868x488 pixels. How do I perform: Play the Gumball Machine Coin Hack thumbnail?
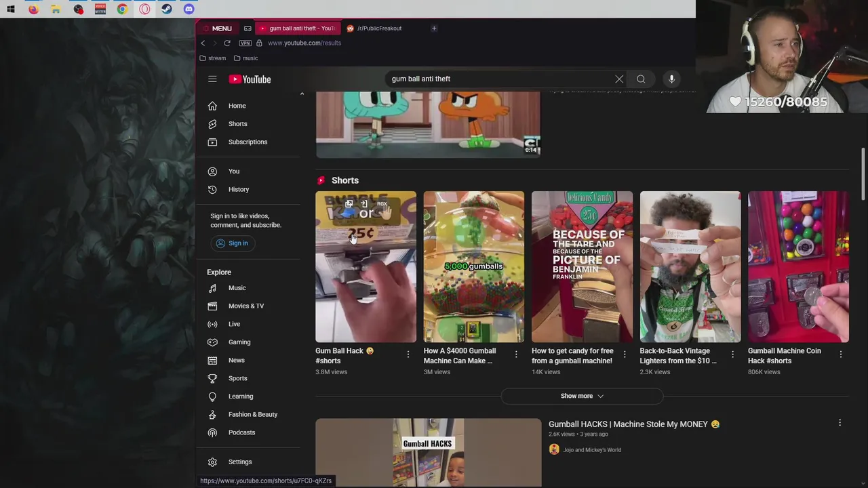click(x=798, y=267)
